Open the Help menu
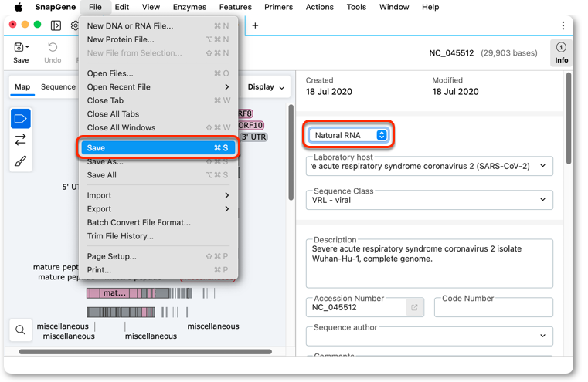 click(430, 7)
